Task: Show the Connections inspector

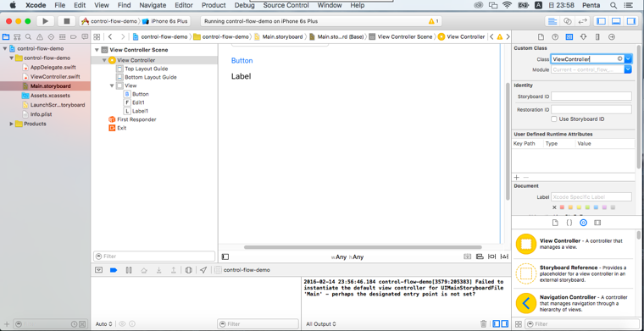Action: click(x=612, y=37)
